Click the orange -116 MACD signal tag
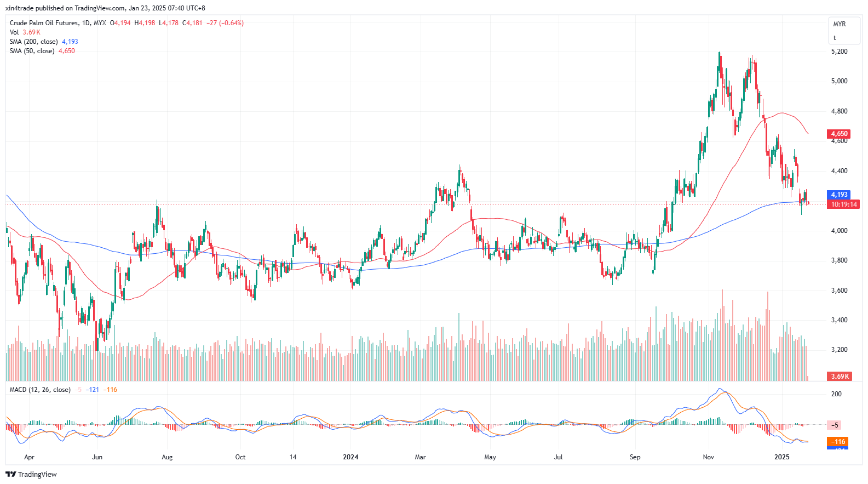The image size is (868, 484). pyautogui.click(x=838, y=442)
